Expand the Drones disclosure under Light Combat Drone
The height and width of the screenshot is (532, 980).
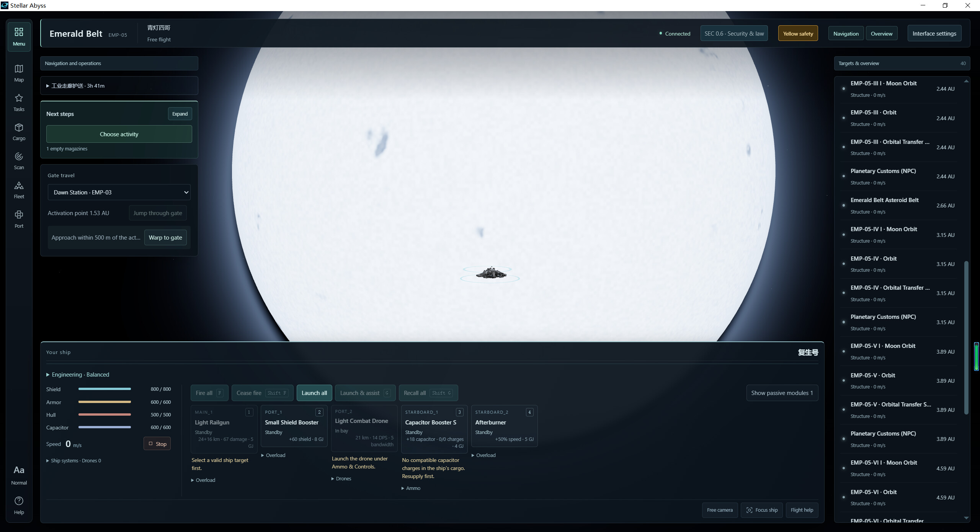[341, 479]
